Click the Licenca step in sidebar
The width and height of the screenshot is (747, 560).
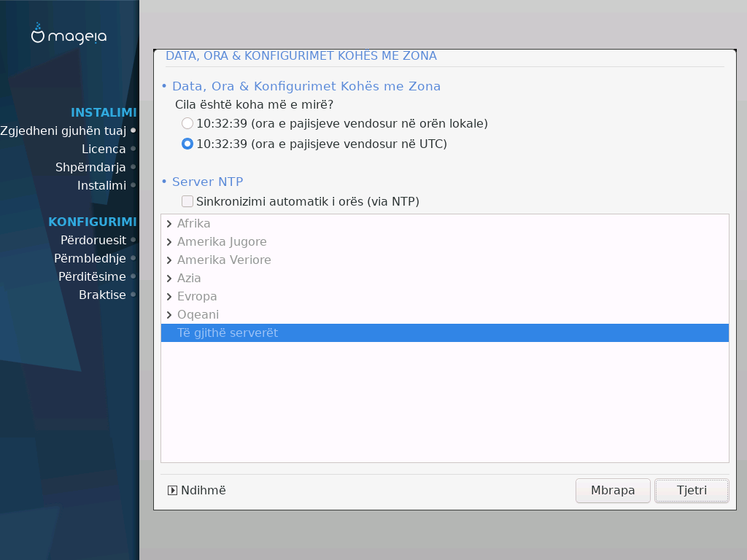click(x=104, y=149)
